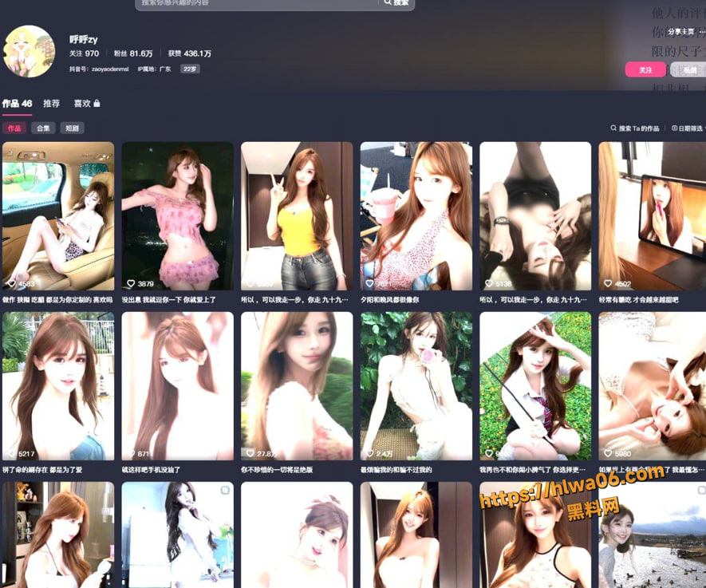Image resolution: width=706 pixels, height=588 pixels.
Task: Select the 作品 filter chip
Action: (14, 128)
